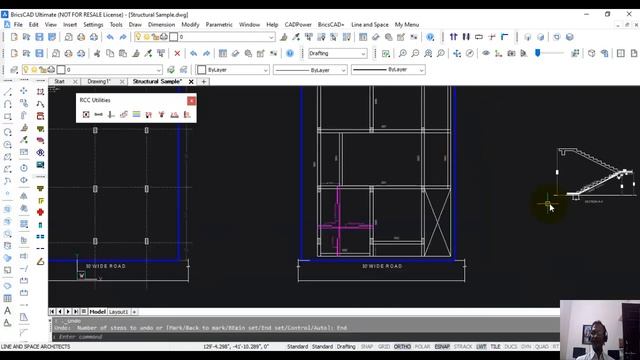The image size is (640, 360).
Task: Click the last icon in RCC Utilities
Action: coord(187,115)
